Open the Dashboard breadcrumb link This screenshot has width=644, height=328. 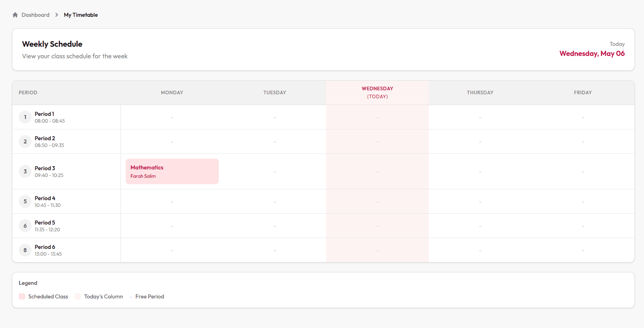coord(36,15)
